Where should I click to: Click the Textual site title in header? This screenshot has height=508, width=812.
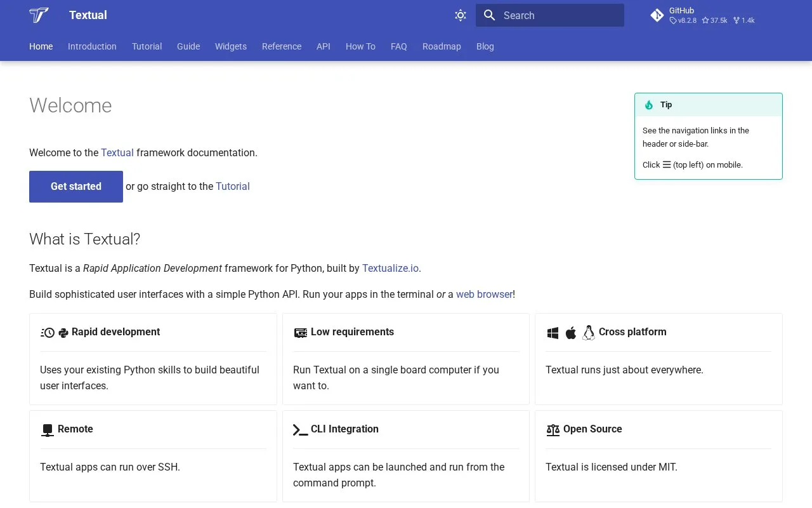pos(88,15)
